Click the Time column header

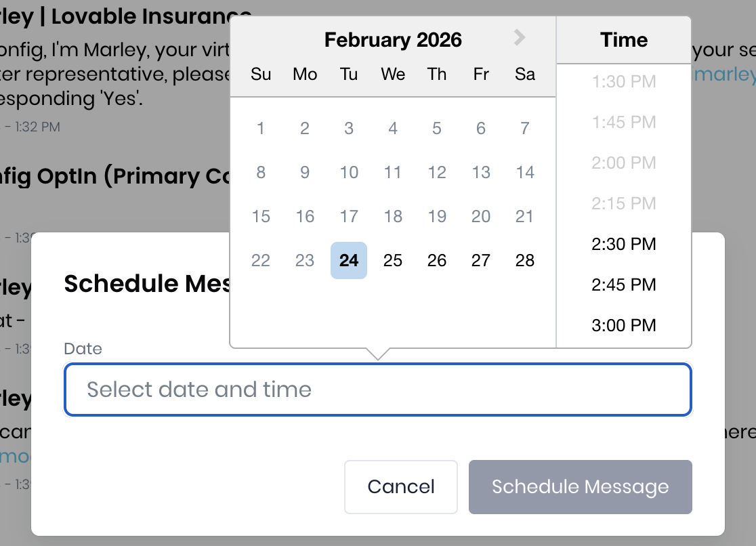tap(623, 39)
